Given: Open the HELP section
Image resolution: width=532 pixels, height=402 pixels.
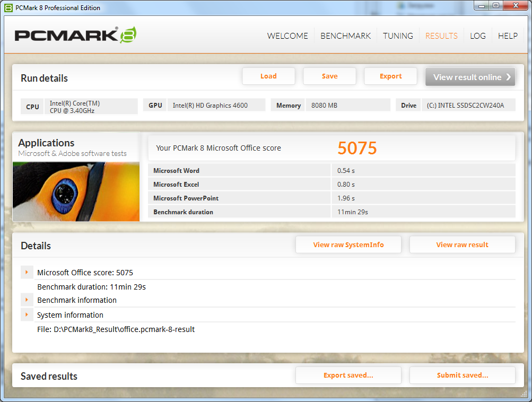Looking at the screenshot, I should click(x=507, y=36).
